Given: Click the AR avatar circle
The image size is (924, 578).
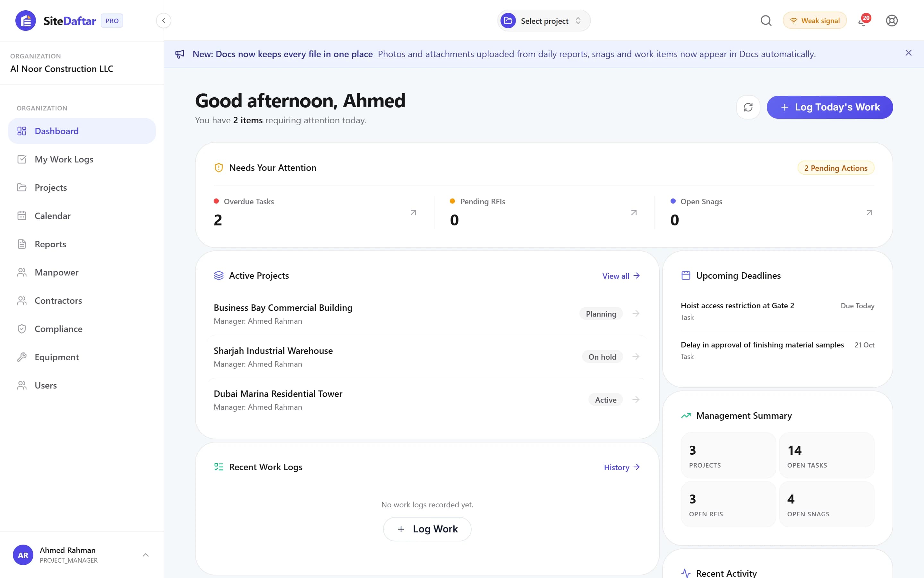Looking at the screenshot, I should [23, 555].
